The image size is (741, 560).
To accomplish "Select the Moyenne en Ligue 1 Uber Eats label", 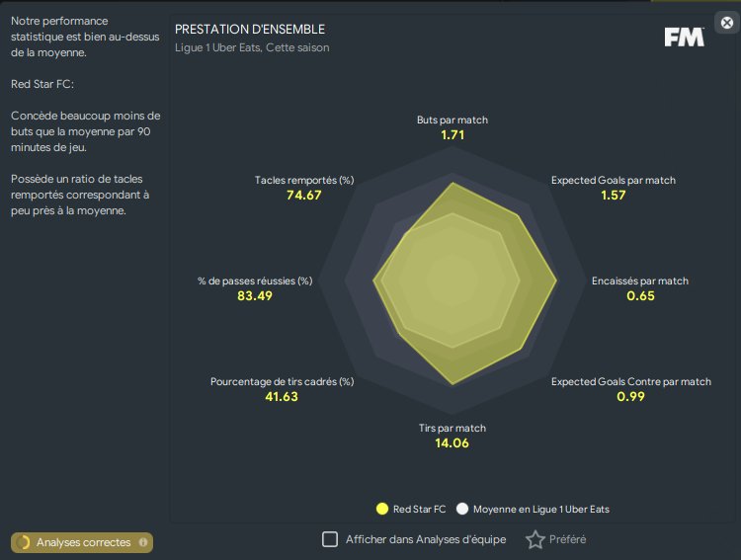I will tap(540, 510).
